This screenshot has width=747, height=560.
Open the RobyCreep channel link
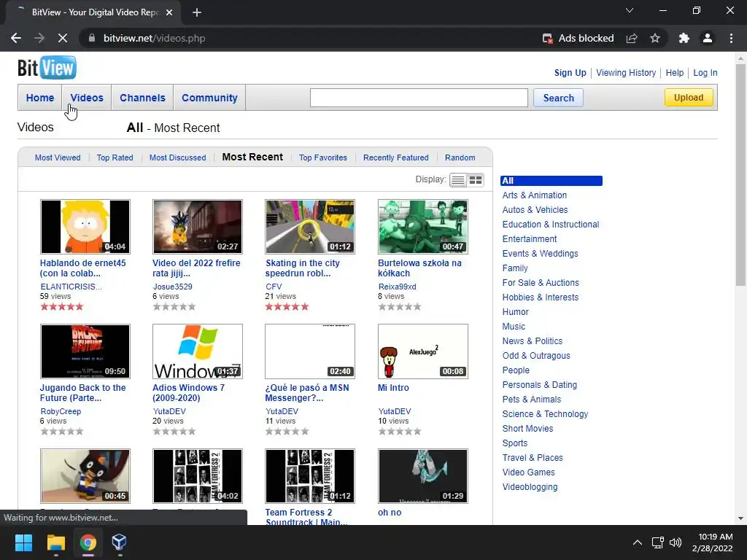(61, 411)
